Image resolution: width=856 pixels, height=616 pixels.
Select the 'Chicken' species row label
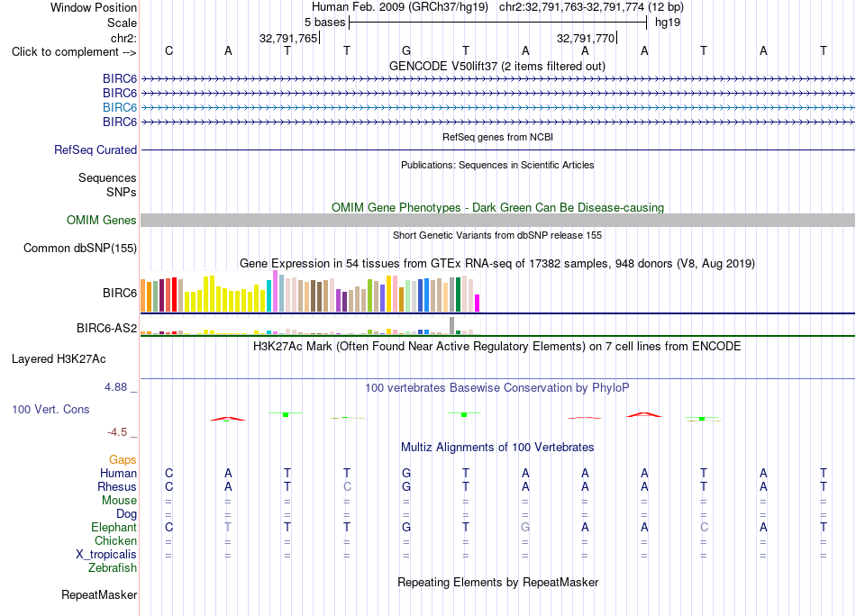click(115, 540)
